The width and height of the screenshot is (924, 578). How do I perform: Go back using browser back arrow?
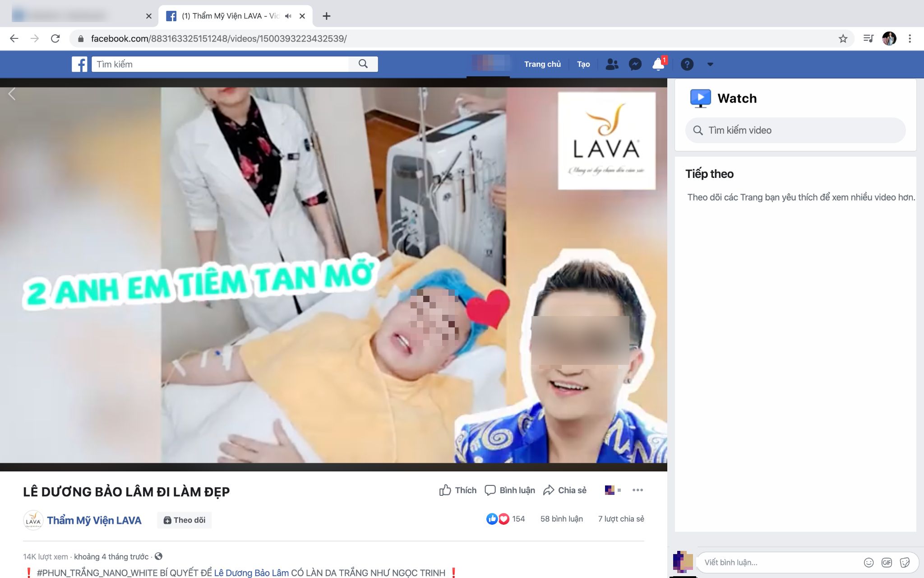(14, 39)
